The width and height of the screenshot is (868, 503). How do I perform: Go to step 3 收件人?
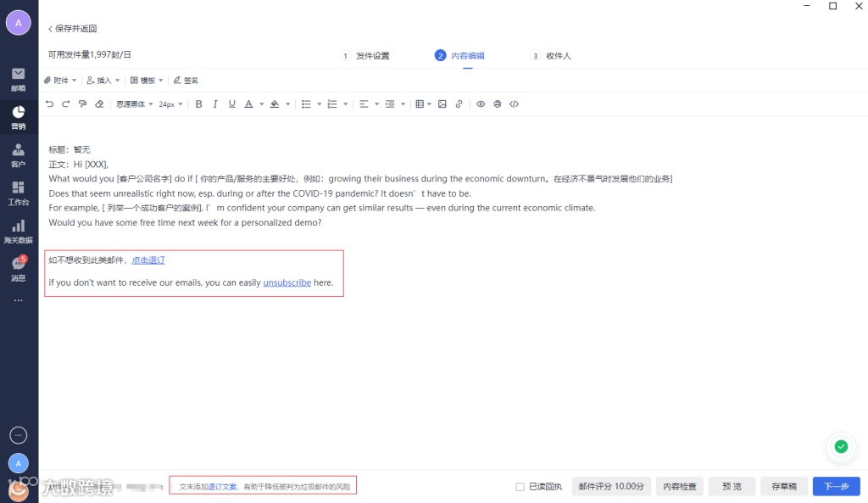[x=551, y=55]
